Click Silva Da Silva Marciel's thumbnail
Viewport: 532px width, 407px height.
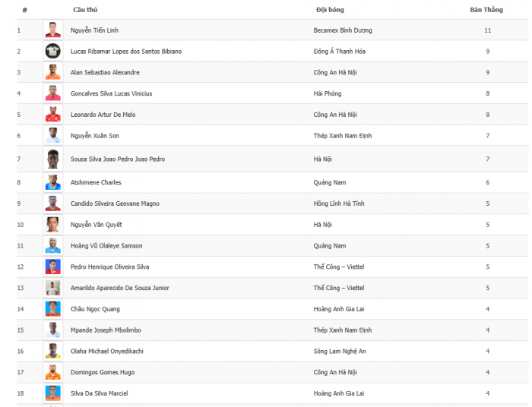coord(53,393)
